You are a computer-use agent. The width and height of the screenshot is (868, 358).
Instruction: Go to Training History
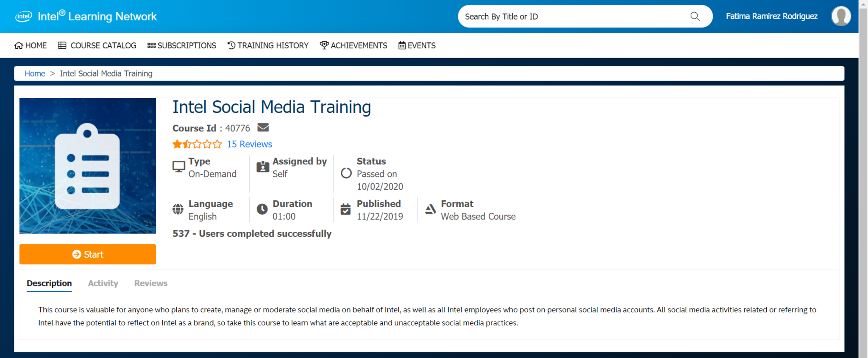268,46
